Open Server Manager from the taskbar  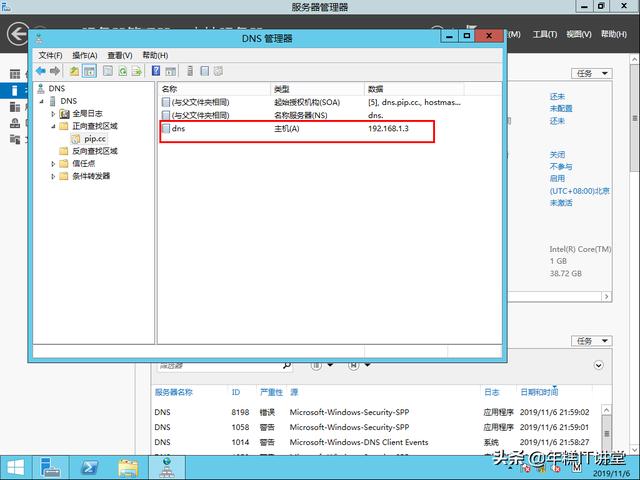[x=51, y=468]
